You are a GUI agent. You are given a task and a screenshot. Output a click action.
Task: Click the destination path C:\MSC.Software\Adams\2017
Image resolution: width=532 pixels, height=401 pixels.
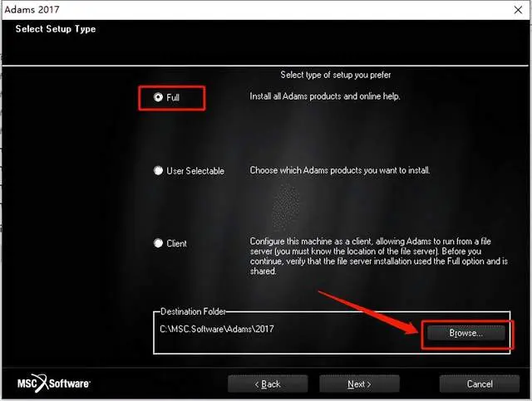coord(217,329)
